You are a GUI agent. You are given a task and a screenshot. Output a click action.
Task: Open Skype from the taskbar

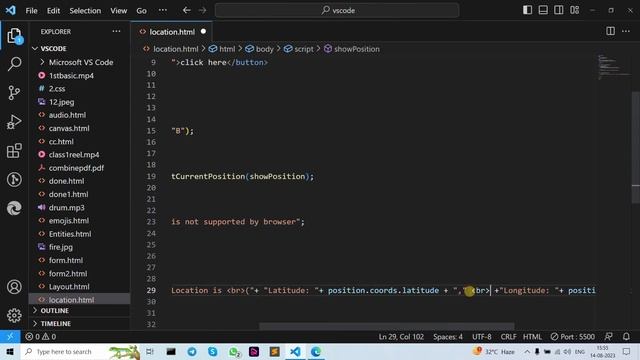[x=213, y=351]
